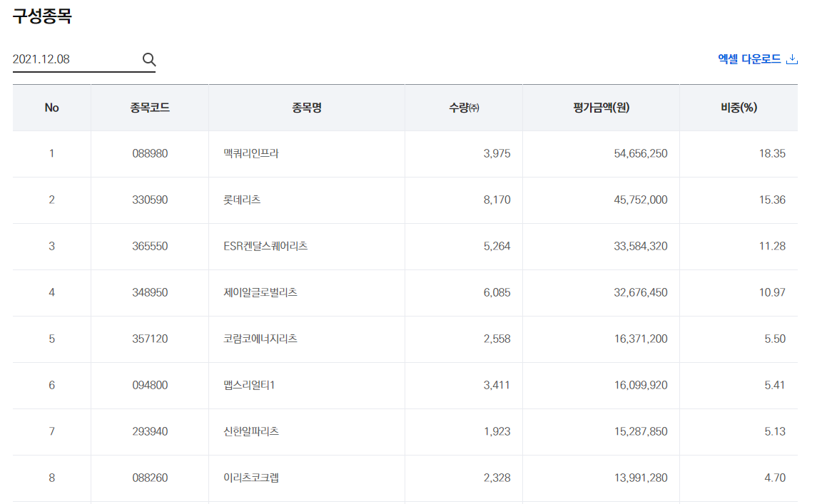817x504 pixels.
Task: Select stock name 이리츠코크렙
Action: [x=251, y=478]
